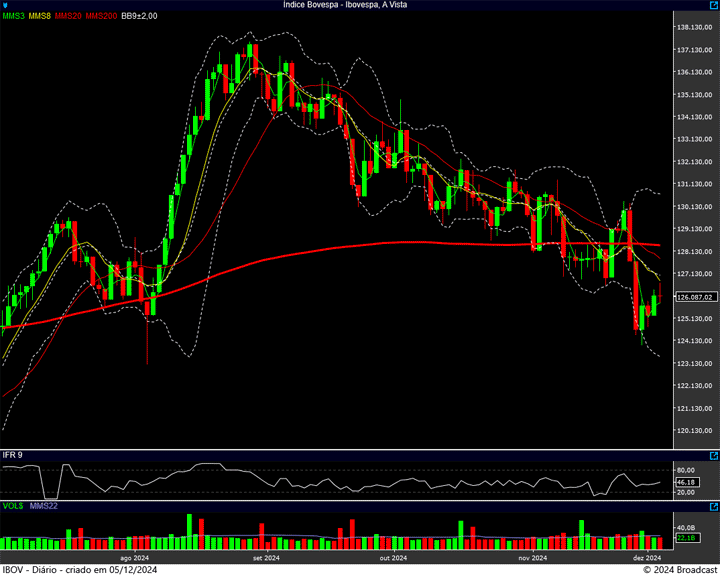Click the Broadcast logo icon in title bar
720x575 pixels.
tap(6, 5)
